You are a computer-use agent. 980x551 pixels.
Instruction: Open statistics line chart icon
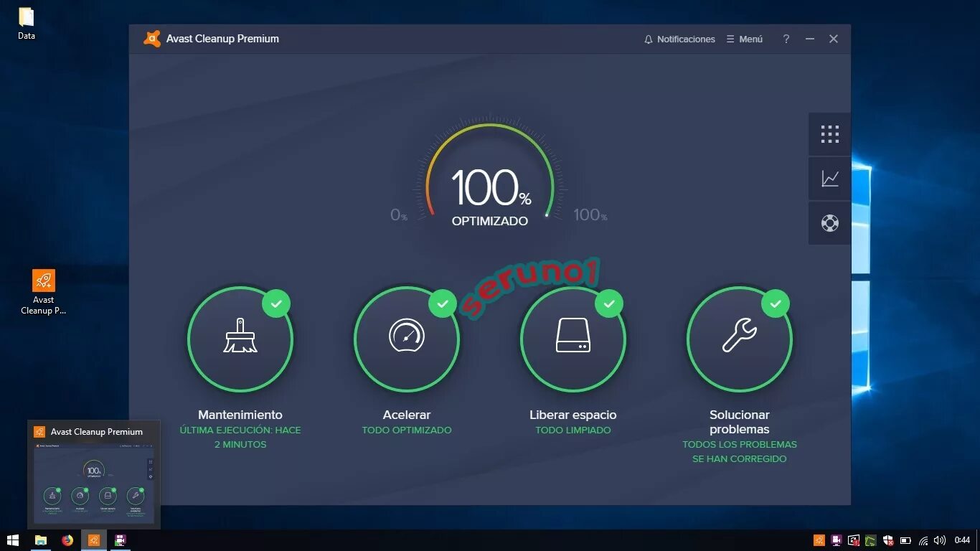(x=830, y=179)
